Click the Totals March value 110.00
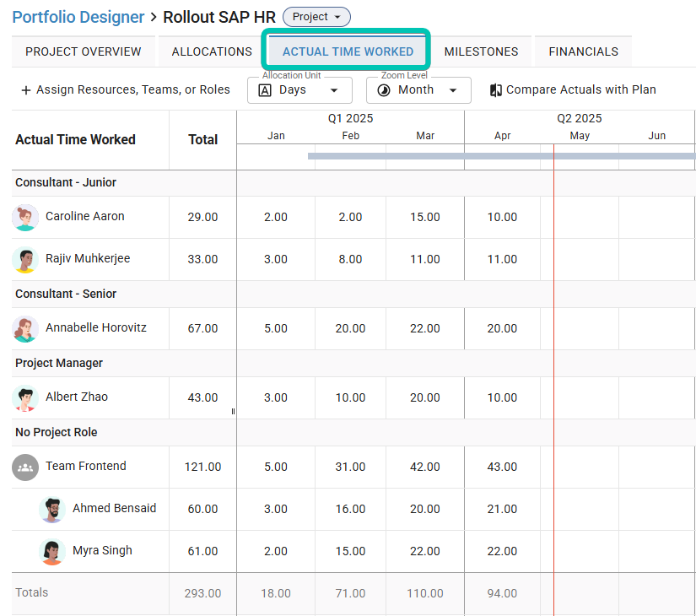696x616 pixels. pyautogui.click(x=425, y=594)
